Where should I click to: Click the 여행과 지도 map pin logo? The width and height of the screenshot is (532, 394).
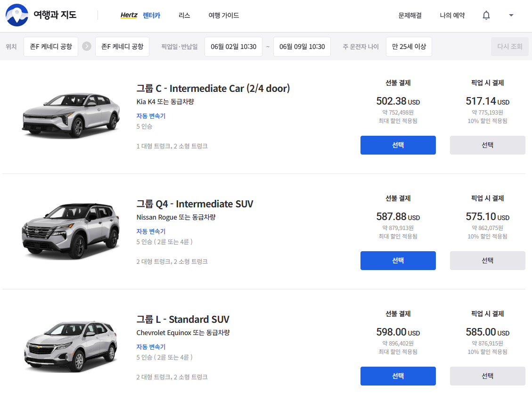click(17, 15)
